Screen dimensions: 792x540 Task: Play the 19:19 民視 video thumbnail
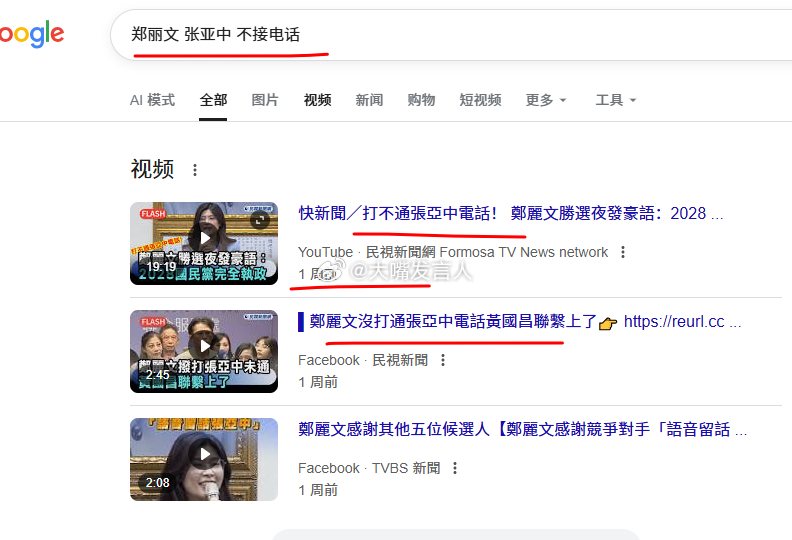point(204,243)
